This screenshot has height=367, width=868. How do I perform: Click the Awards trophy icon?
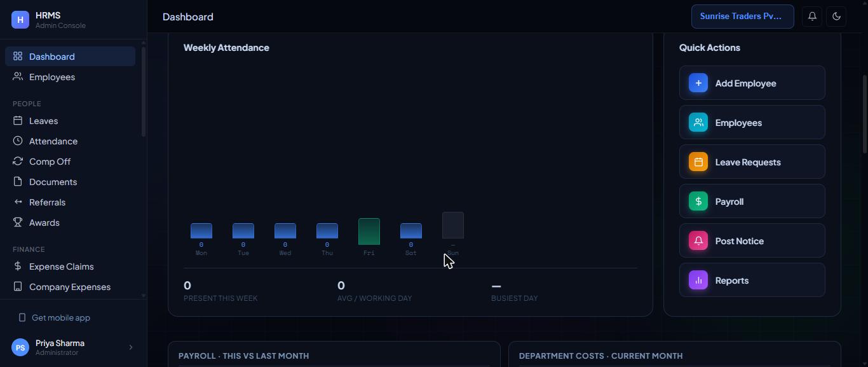point(18,222)
